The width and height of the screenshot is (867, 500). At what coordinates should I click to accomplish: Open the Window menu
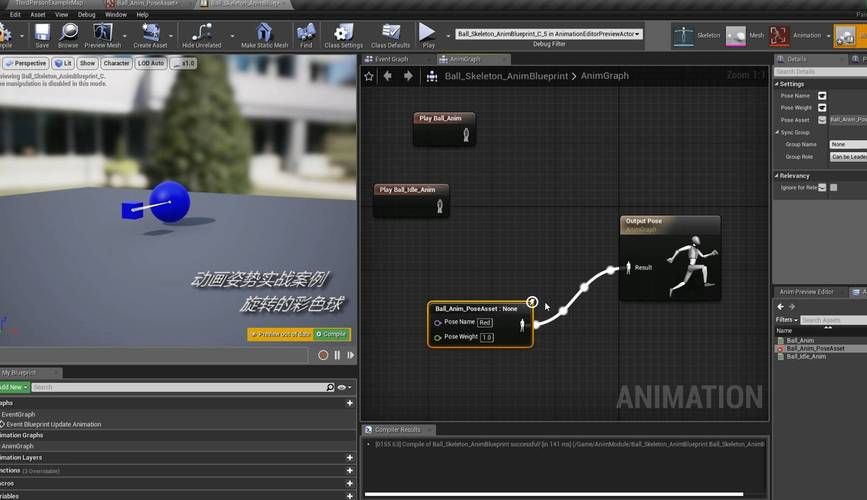pos(116,15)
